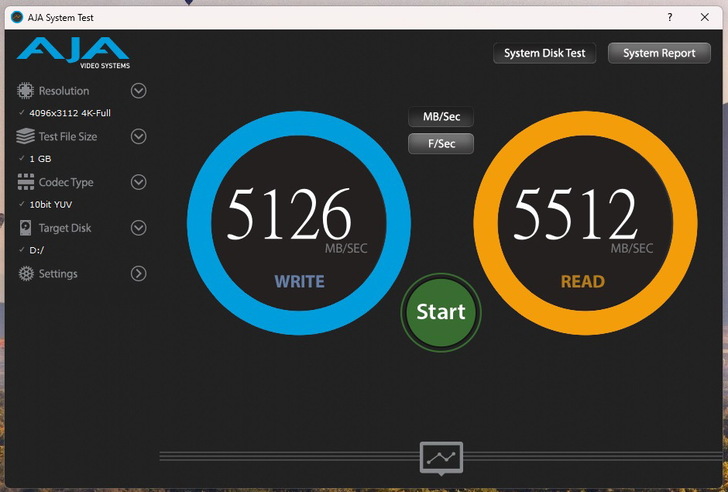Start the disk speed test
The image size is (728, 492).
441,312
